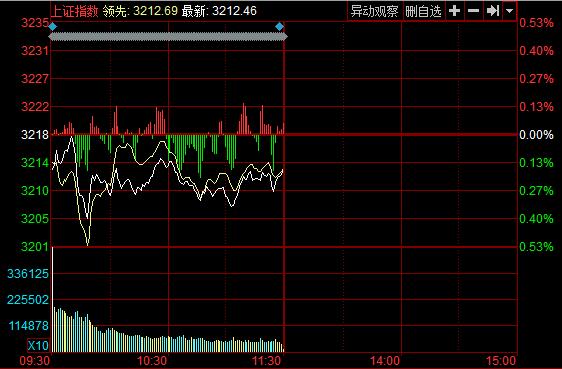The image size is (562, 369).
Task: Click the 3218 baseline price label
Action: (35, 135)
